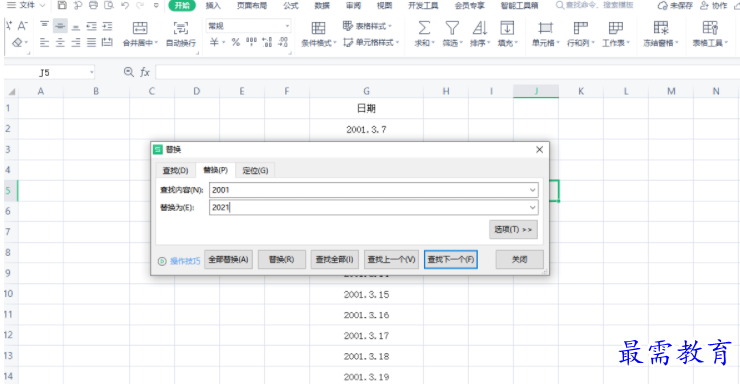Click the Save icon in quick access toolbar
This screenshot has height=384, width=740.
point(62,5)
